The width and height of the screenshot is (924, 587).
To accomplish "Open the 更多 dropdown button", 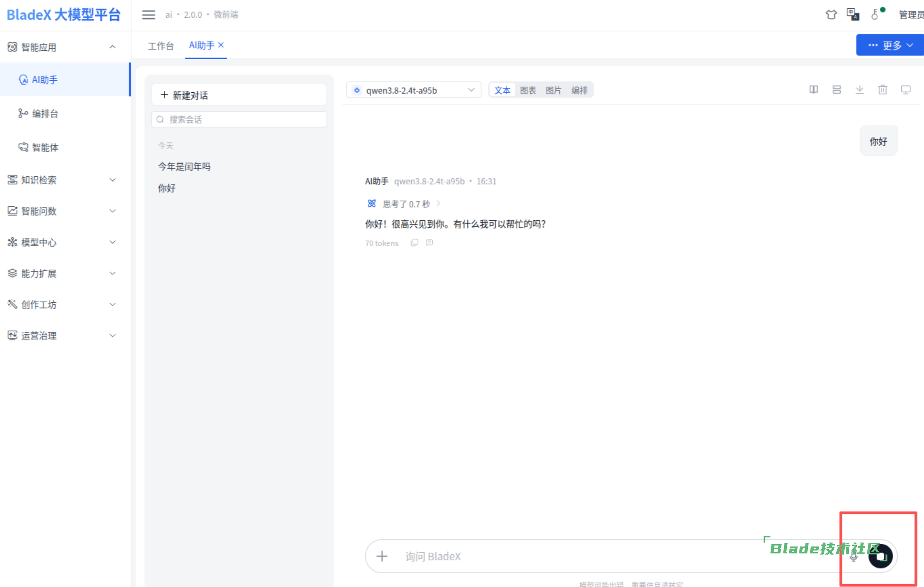I will point(890,45).
